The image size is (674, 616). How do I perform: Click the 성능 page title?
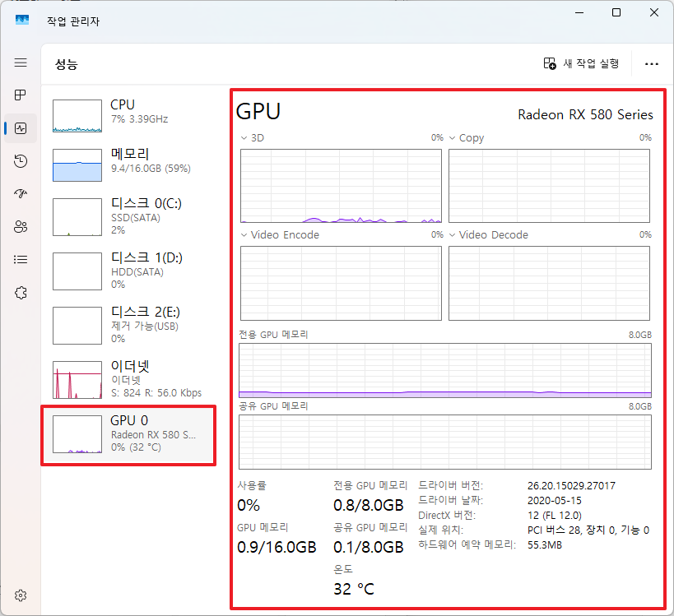pyautogui.click(x=66, y=64)
